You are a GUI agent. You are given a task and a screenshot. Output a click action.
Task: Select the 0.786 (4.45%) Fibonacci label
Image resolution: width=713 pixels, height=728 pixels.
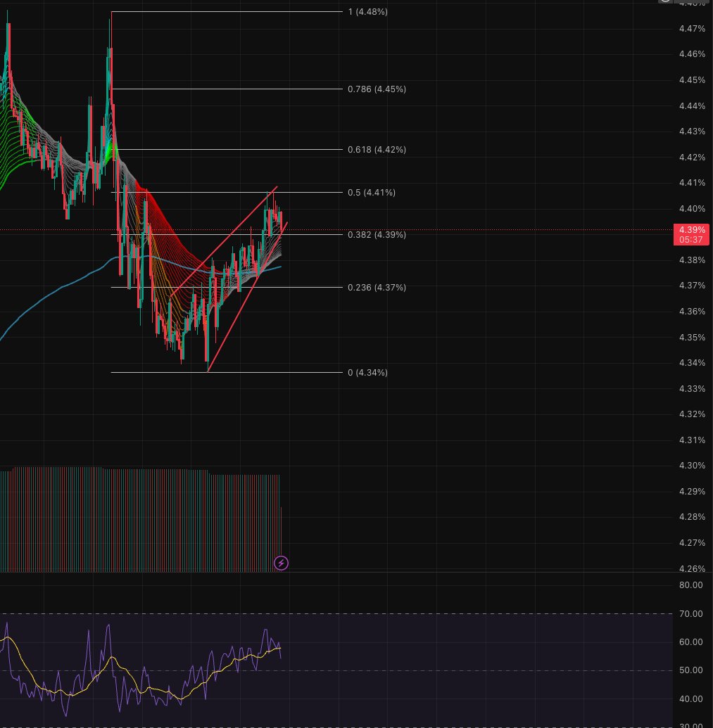pyautogui.click(x=377, y=89)
